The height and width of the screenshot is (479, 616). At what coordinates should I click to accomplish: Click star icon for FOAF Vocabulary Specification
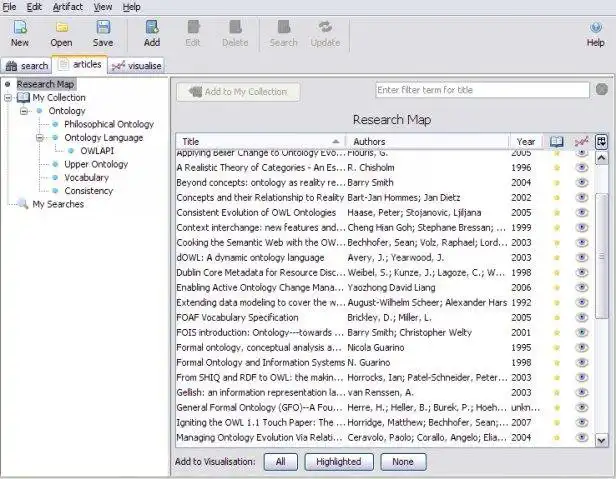point(557,317)
